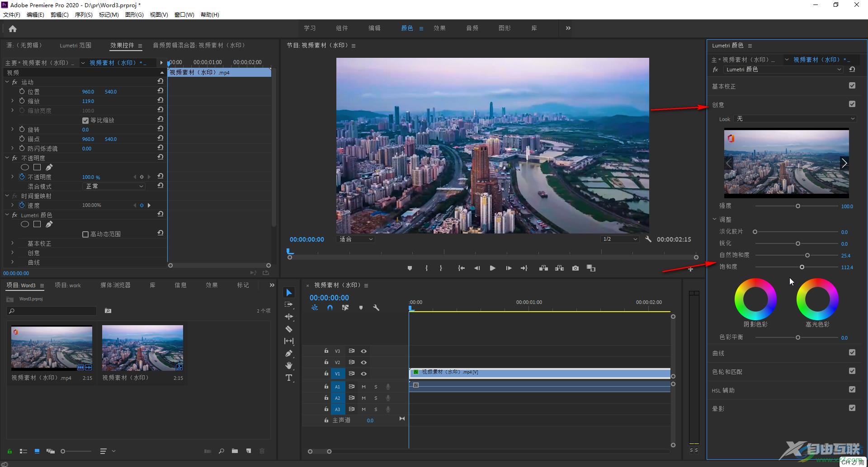This screenshot has height=467, width=868.
Task: Switch to 编辑 workspace tab
Action: coord(374,28)
